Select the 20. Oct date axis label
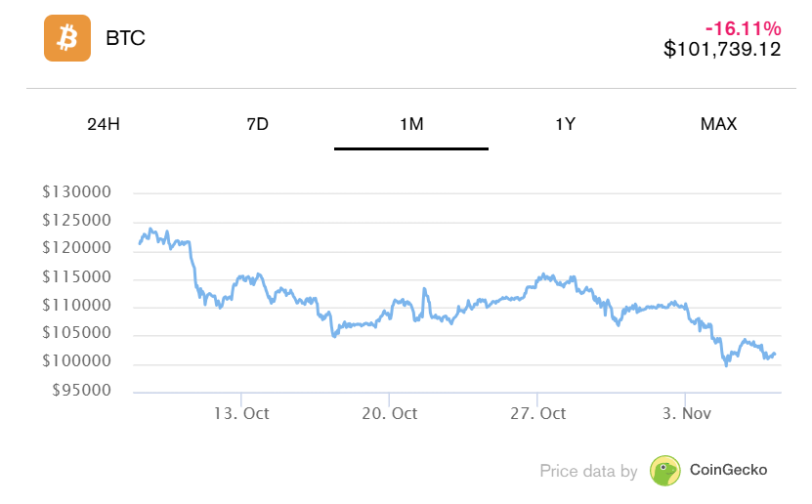This screenshot has width=812, height=504. (389, 413)
